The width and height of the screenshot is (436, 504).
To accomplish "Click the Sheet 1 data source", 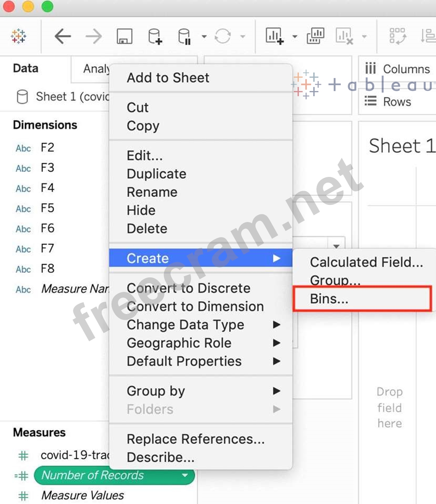I will [61, 97].
